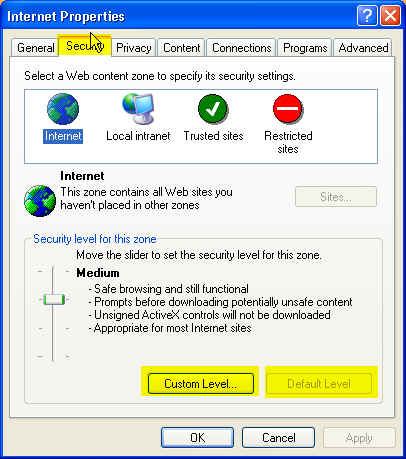Image resolution: width=406 pixels, height=459 pixels.
Task: Click Cancel to discard changes
Action: [278, 437]
